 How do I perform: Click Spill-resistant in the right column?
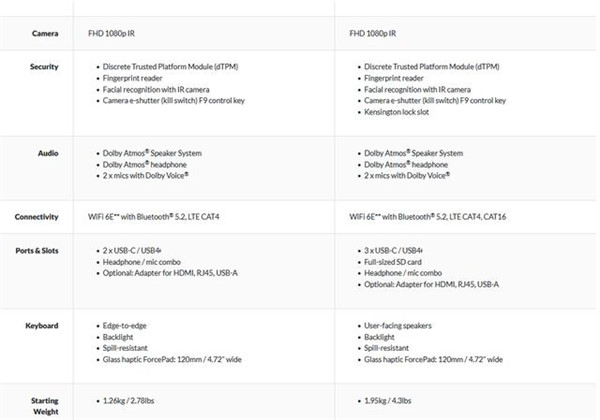(394, 348)
